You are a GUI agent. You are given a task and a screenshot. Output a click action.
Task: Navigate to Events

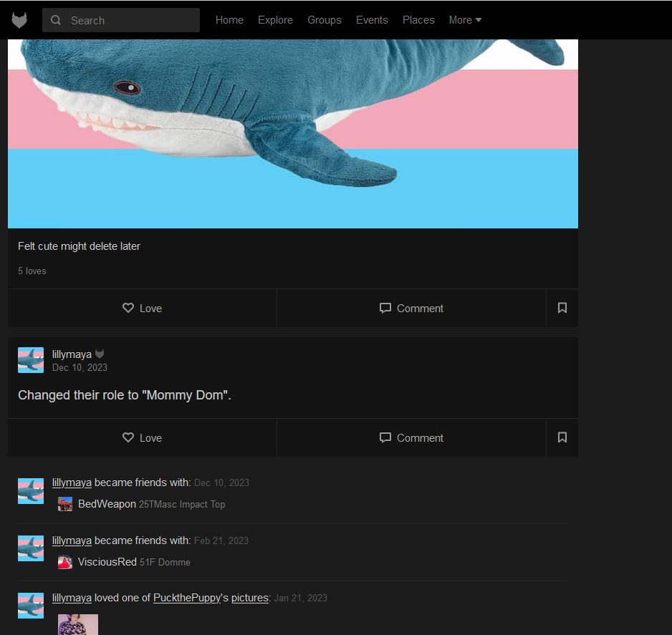pyautogui.click(x=372, y=20)
